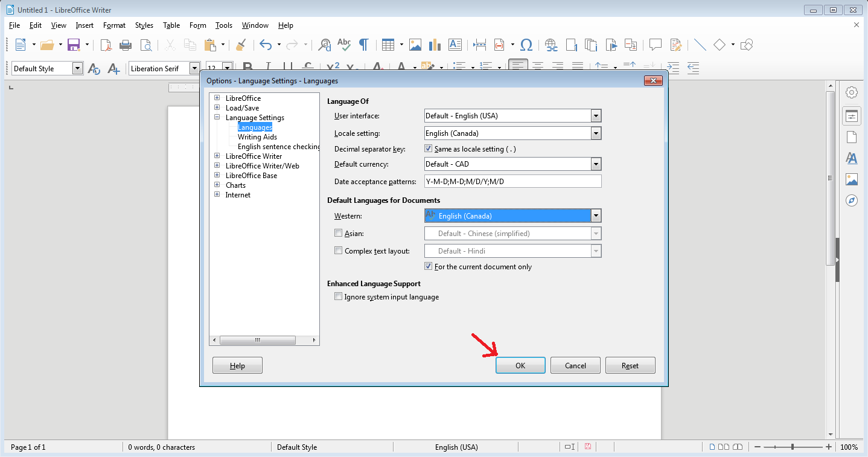Open sidebar Gallery image icon
Screen dimensions: 868x457
852,179
